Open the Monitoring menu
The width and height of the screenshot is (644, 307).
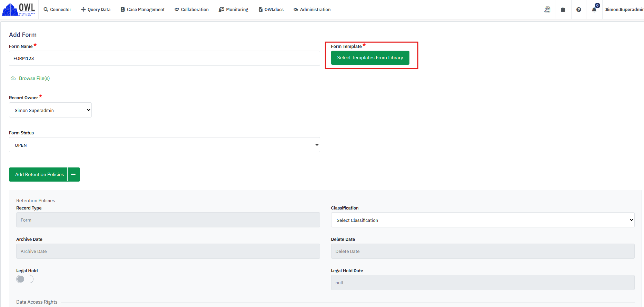(x=234, y=10)
